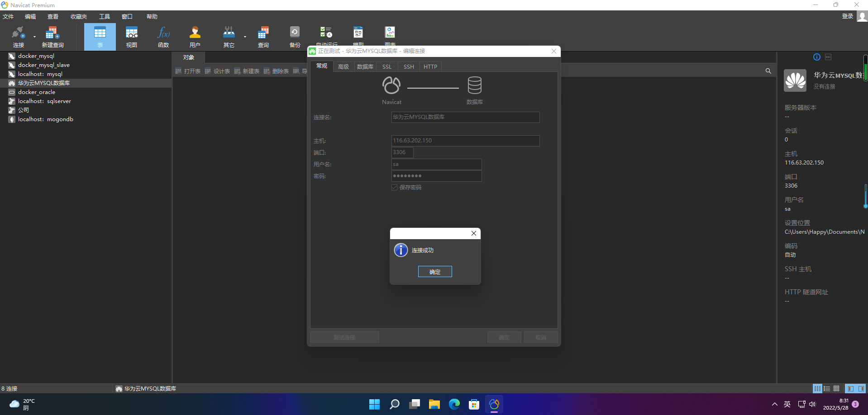Switch to 数据库 tab in edit connection dialog
The image size is (868, 415).
click(365, 66)
